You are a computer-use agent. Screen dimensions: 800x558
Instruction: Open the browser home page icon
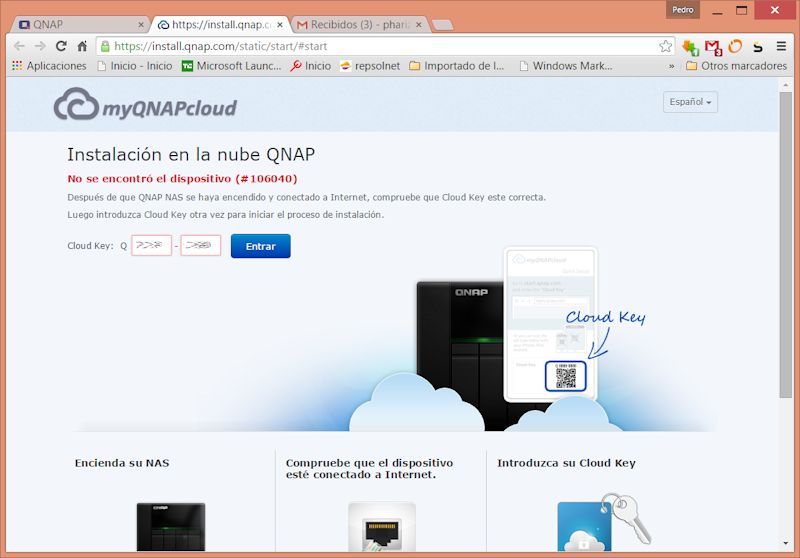coord(82,46)
